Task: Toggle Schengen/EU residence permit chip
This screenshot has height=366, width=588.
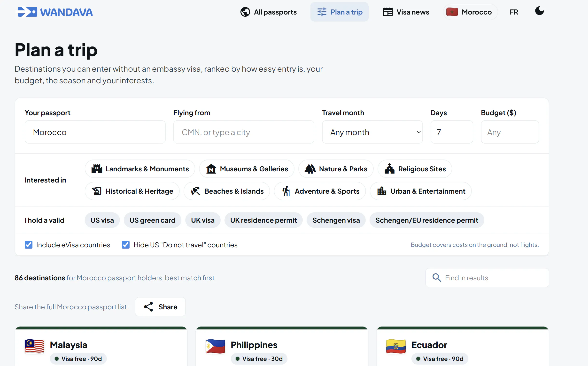Action: [x=427, y=220]
